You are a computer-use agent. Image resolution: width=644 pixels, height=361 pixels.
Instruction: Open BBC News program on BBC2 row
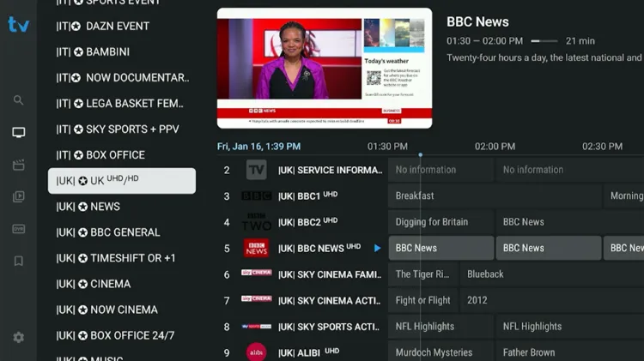tap(570, 222)
